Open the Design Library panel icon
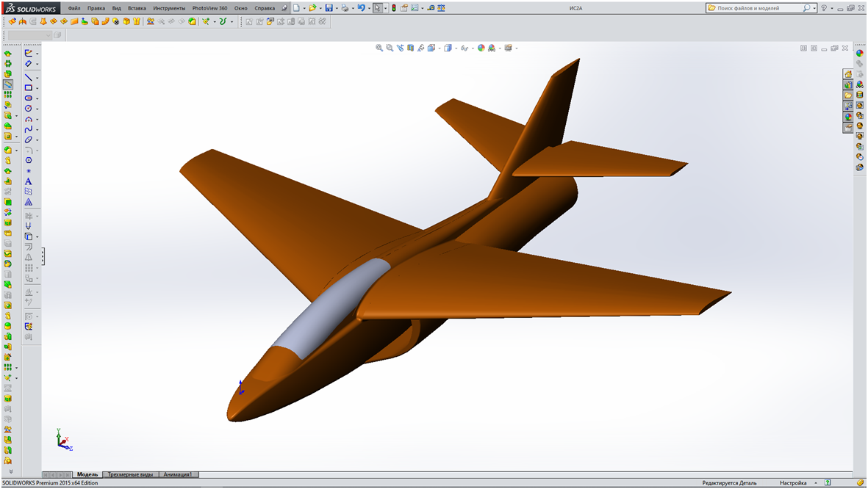The width and height of the screenshot is (868, 489). tap(848, 84)
